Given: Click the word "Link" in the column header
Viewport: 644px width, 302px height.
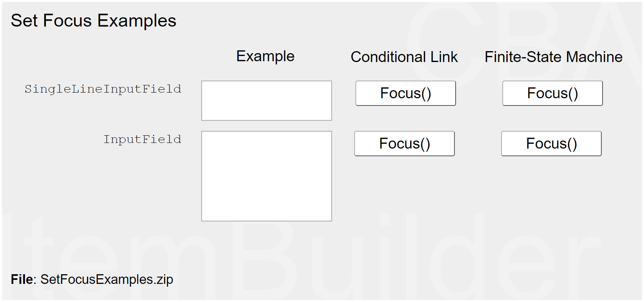Looking at the screenshot, I should point(444,57).
